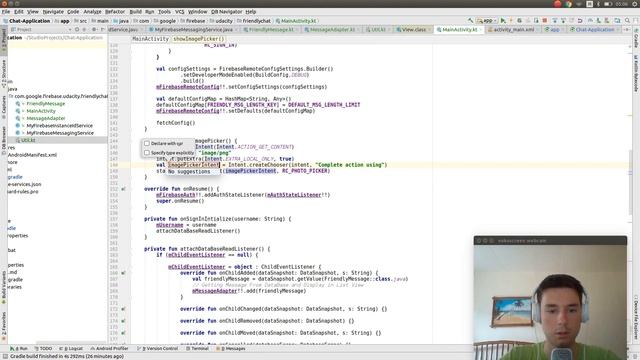
Task: Open the VCS menu
Action: pyautogui.click(x=180, y=12)
